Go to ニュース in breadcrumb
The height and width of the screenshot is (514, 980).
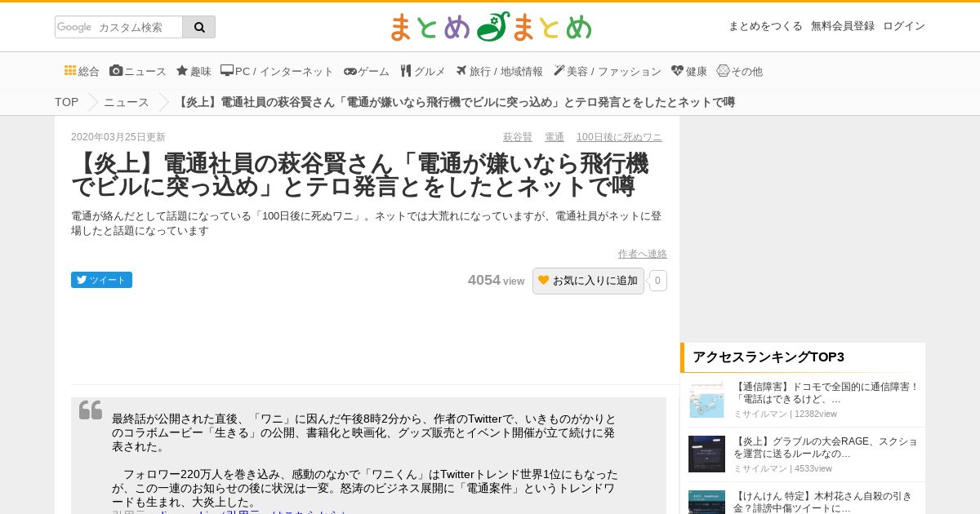pos(127,102)
